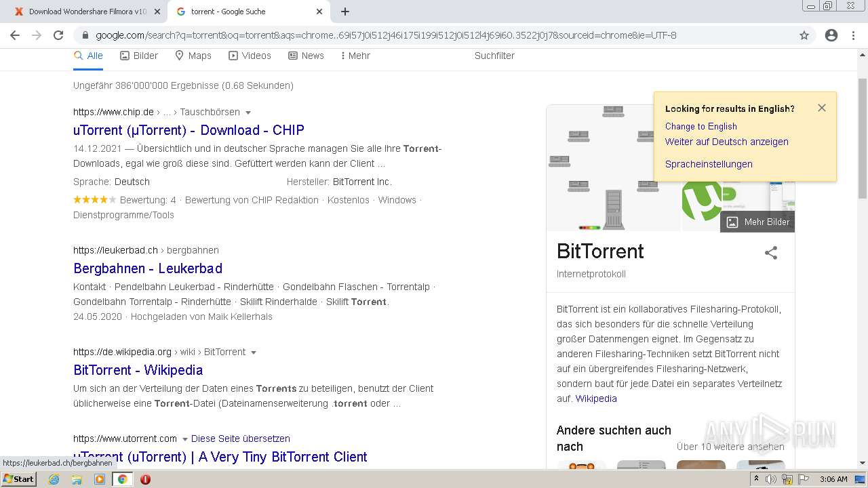Click the address bar URL
Image resolution: width=868 pixels, height=488 pixels.
coord(386,35)
